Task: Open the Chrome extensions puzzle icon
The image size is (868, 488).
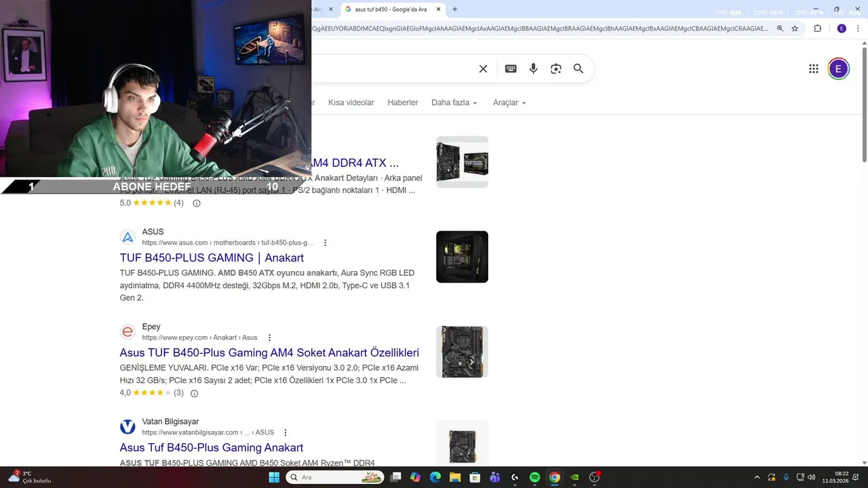Action: [x=817, y=28]
